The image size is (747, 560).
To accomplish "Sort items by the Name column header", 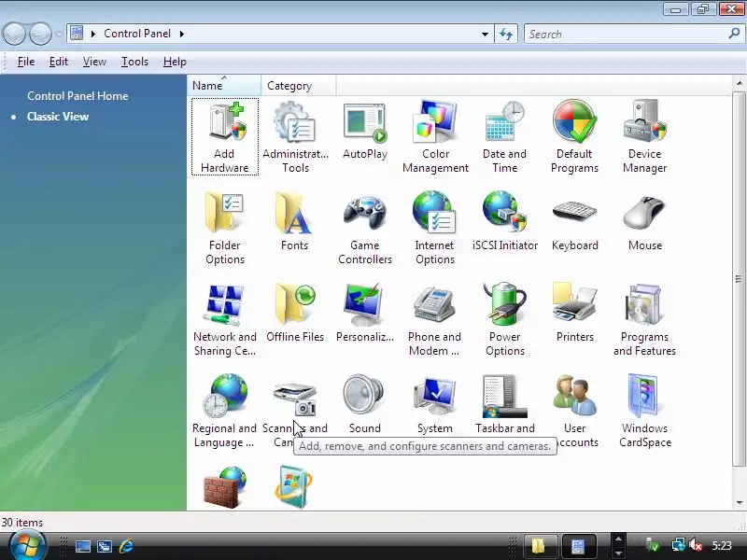I will point(224,86).
